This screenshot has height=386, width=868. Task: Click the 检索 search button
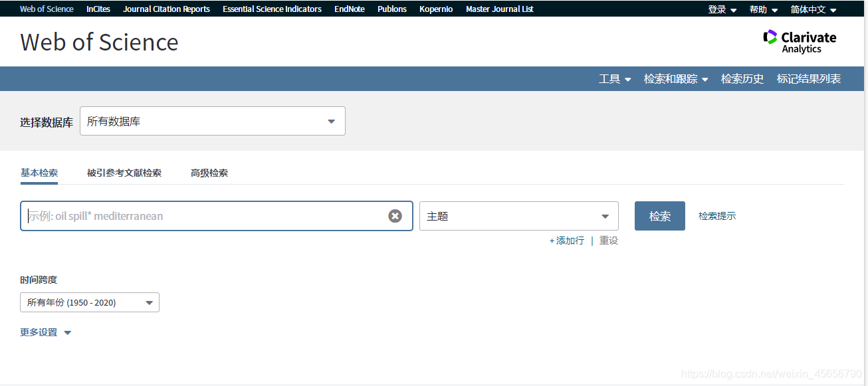[x=660, y=216]
